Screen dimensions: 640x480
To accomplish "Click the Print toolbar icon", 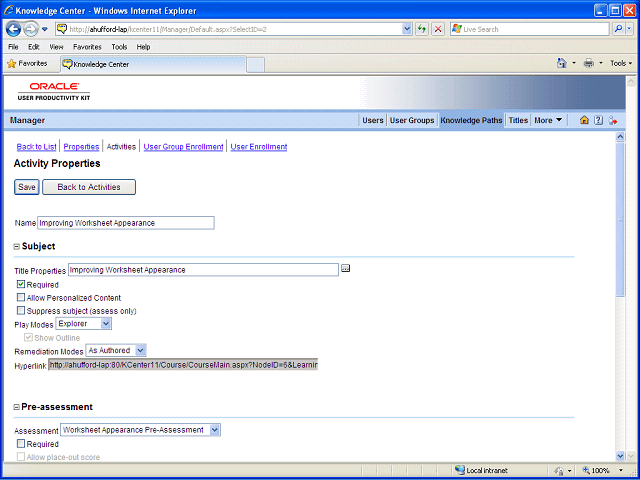I will pos(589,63).
